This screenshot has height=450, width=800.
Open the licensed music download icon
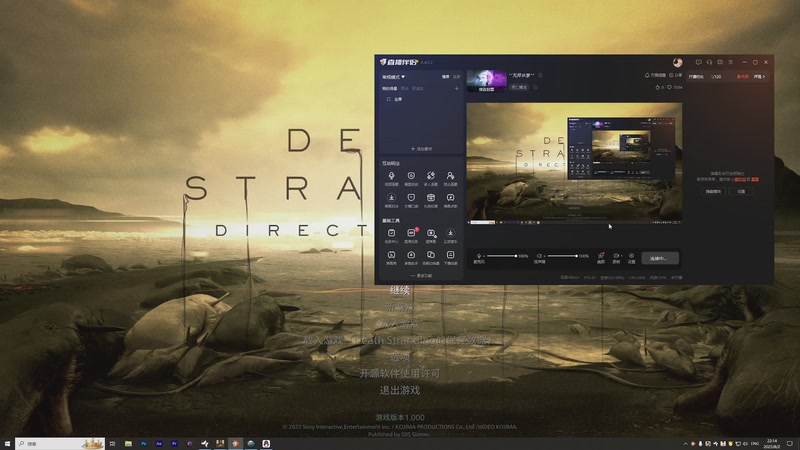click(x=451, y=235)
